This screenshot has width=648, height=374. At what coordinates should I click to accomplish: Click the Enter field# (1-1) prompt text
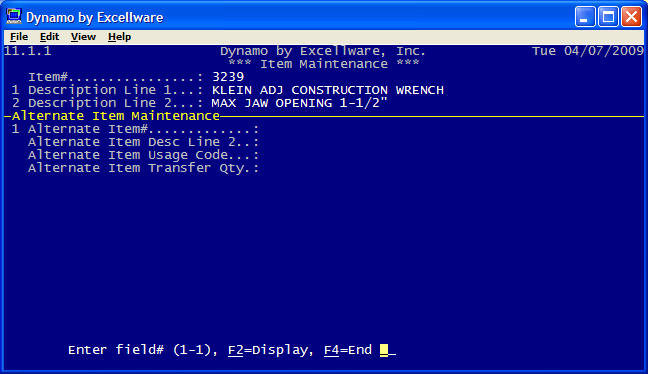pos(143,350)
